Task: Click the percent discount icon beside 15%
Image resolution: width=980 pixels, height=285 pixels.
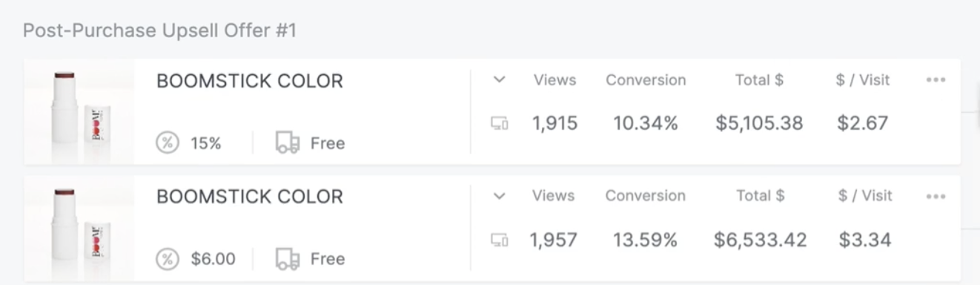Action: tap(168, 142)
